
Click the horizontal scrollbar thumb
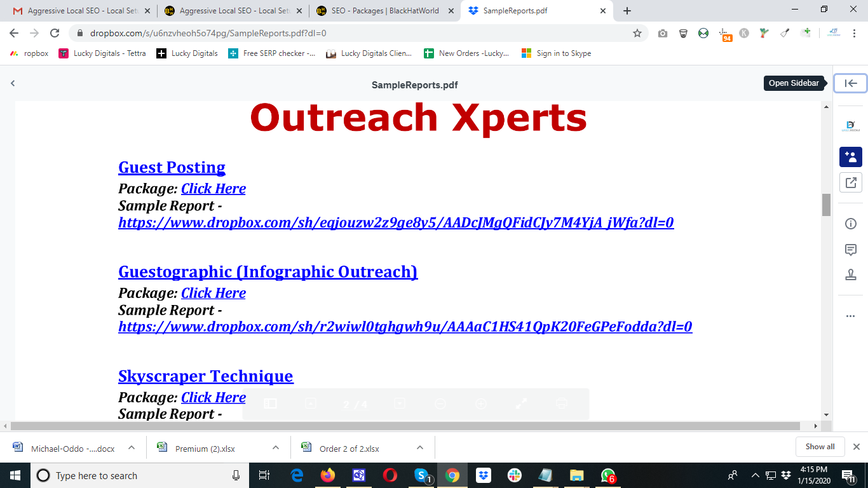(405, 426)
